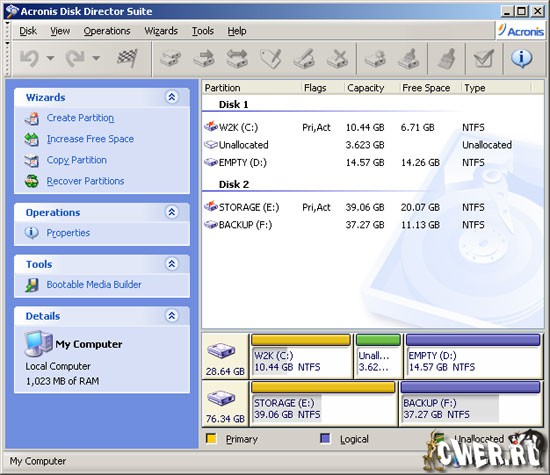Viewport: 550px width, 475px height.
Task: Open the Wizards menu
Action: (161, 31)
